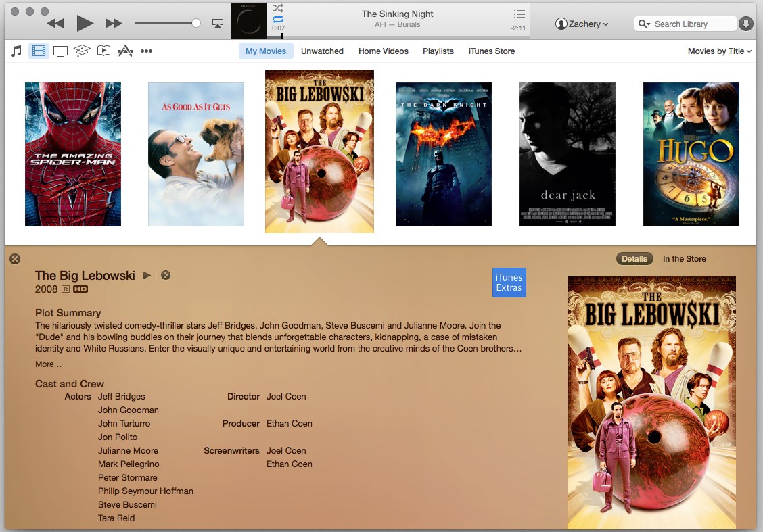Toggle repeat playback
Screen dimensions: 763x532
(278, 19)
